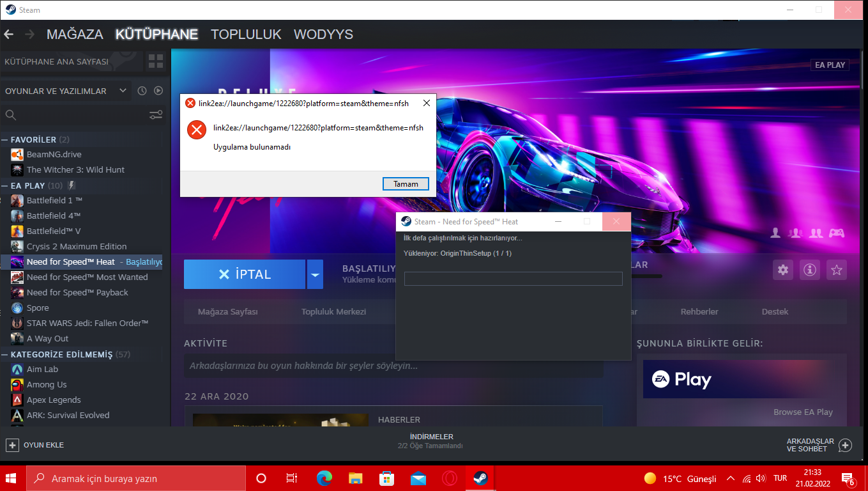
Task: Click the OriginThinSetup loading progress bar
Action: pos(513,279)
